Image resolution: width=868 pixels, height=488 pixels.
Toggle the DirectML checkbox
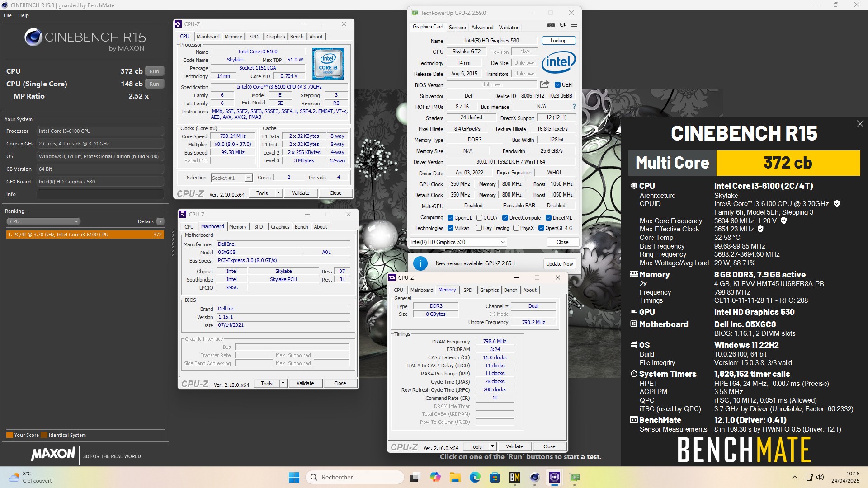pos(548,218)
